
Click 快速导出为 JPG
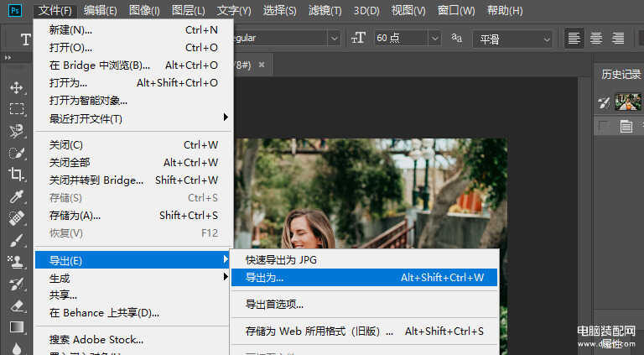tap(281, 259)
